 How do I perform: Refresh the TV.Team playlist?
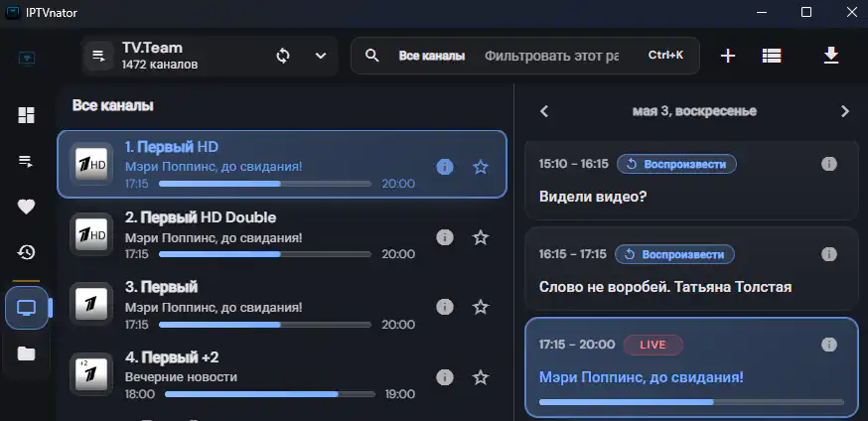click(x=283, y=56)
